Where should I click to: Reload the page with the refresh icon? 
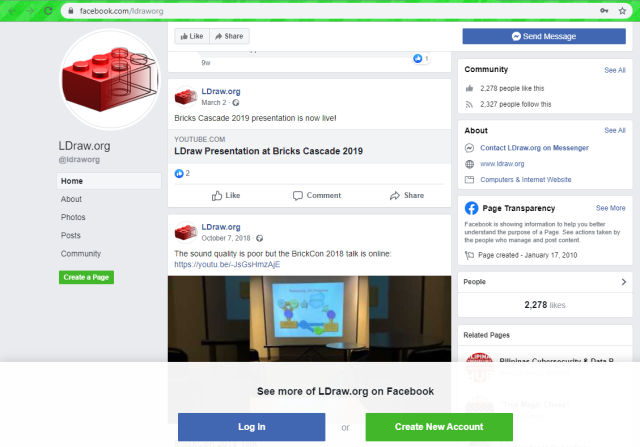point(48,11)
